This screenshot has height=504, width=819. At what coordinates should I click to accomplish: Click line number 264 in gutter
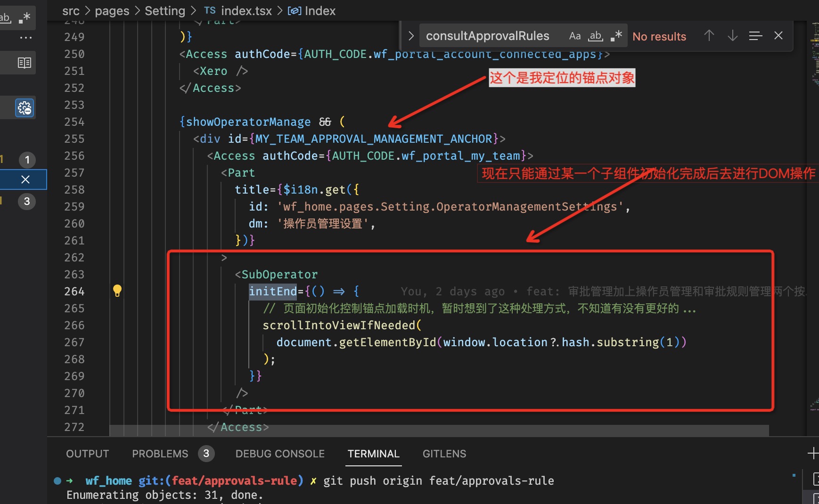pos(74,292)
